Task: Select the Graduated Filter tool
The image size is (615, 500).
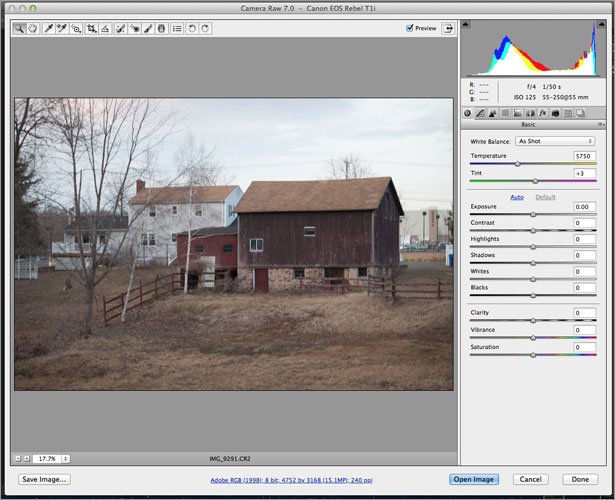Action: [161, 29]
